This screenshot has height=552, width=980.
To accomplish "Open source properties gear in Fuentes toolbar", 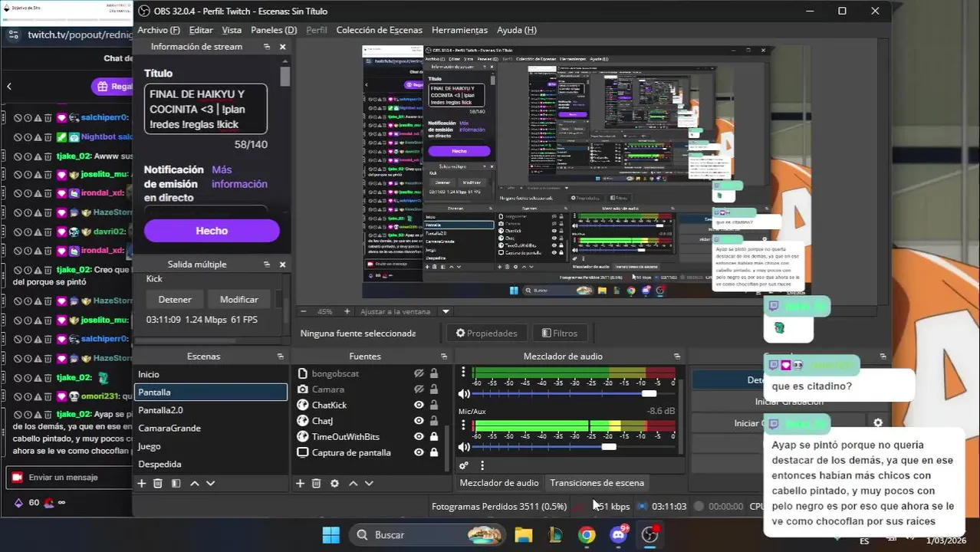I will coord(334,484).
